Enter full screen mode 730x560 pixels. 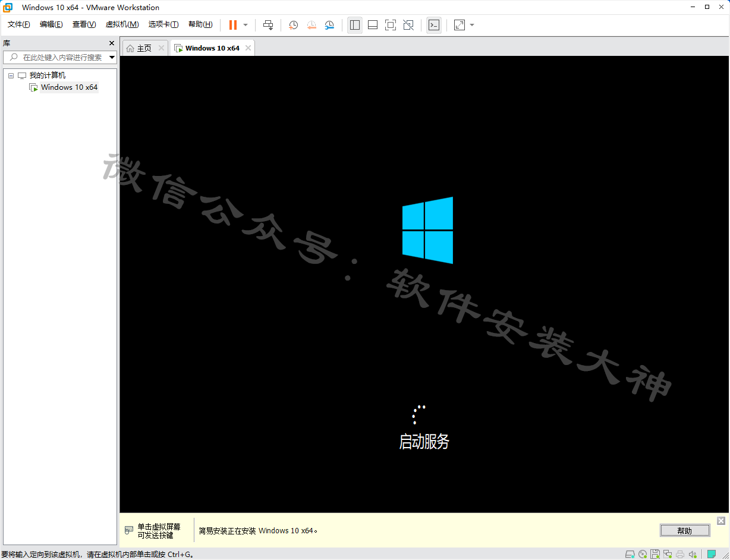tap(391, 25)
